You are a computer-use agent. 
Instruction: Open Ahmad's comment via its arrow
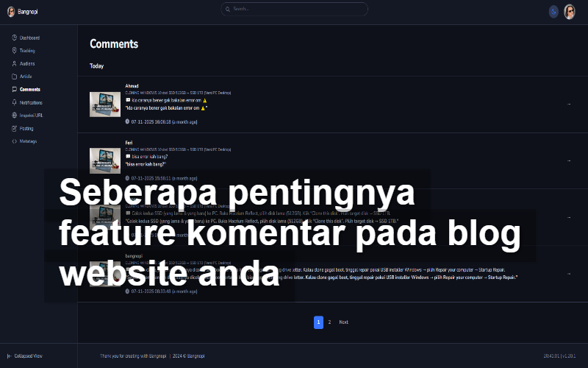(568, 105)
